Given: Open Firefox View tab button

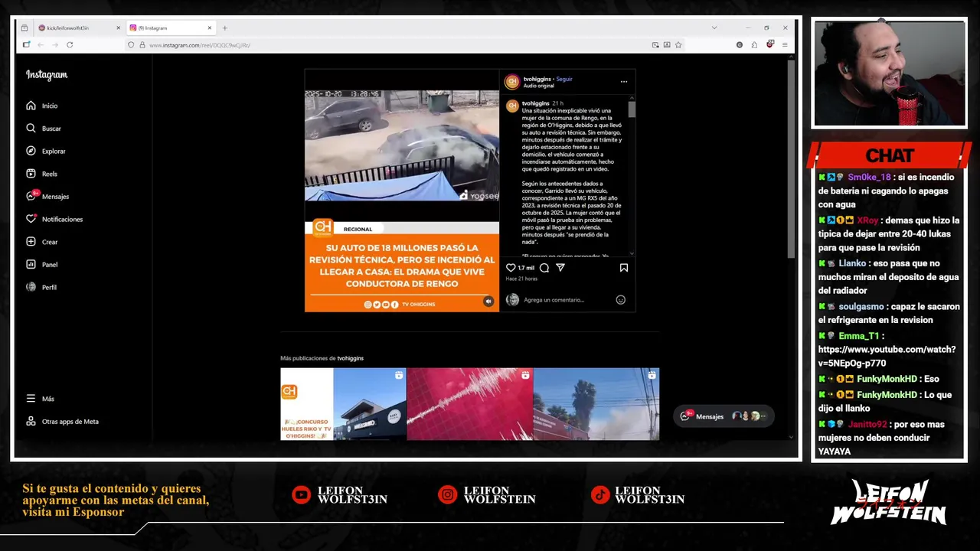Looking at the screenshot, I should click(24, 28).
